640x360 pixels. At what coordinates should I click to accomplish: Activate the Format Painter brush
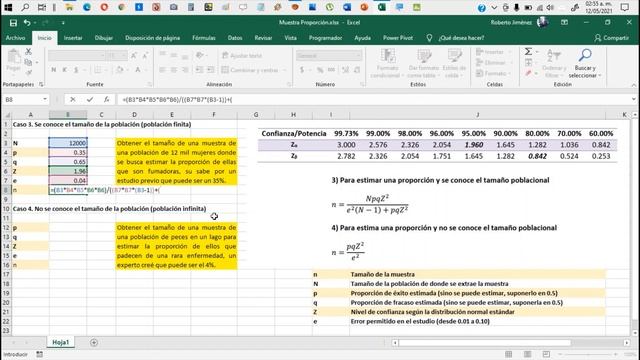(x=28, y=73)
